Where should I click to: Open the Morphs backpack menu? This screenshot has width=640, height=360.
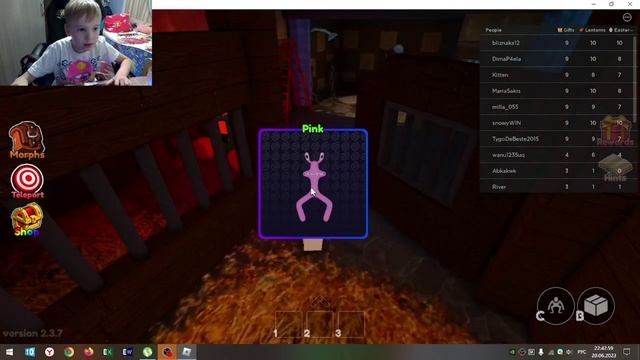[27, 140]
